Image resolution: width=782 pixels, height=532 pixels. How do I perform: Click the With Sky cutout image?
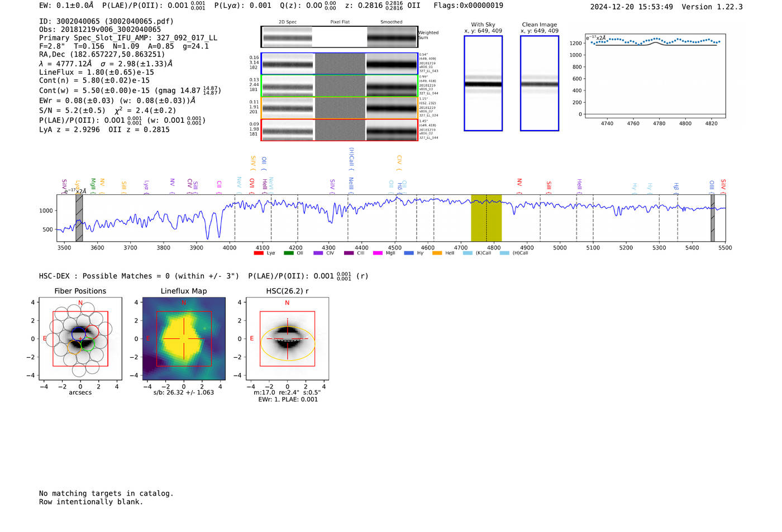point(483,83)
